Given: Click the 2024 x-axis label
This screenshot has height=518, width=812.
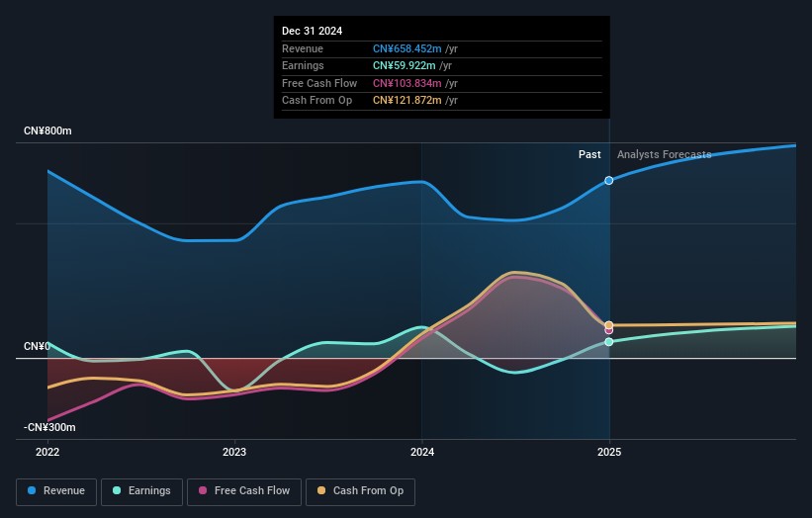Looking at the screenshot, I should [x=422, y=453].
